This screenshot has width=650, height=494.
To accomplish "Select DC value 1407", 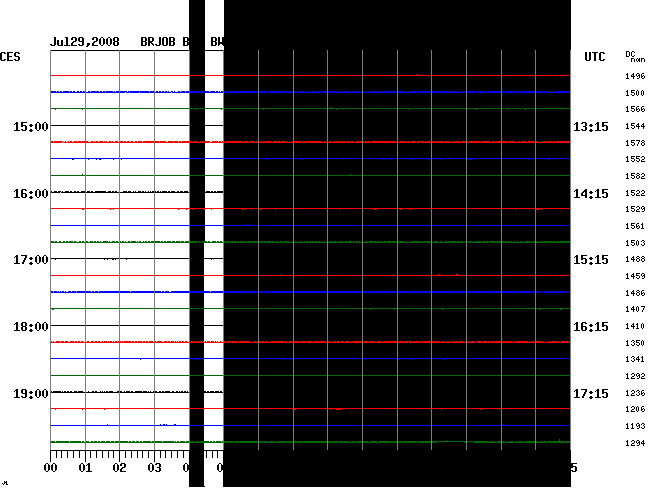I will pyautogui.click(x=635, y=309).
